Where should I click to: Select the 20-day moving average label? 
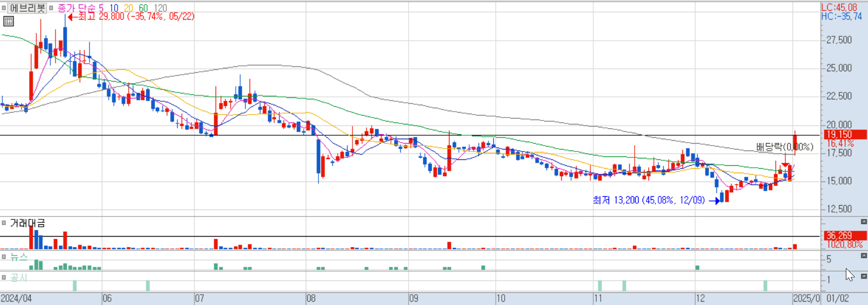pos(129,8)
